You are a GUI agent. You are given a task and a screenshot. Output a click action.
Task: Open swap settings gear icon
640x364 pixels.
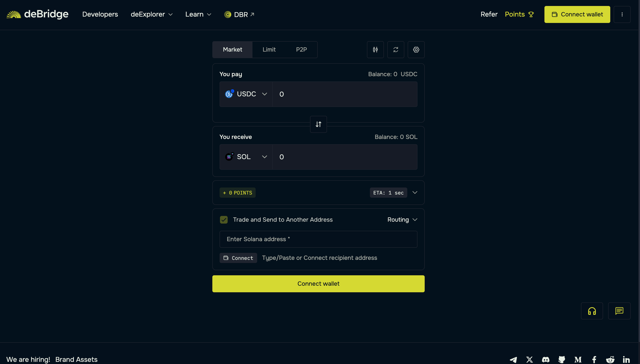(416, 50)
